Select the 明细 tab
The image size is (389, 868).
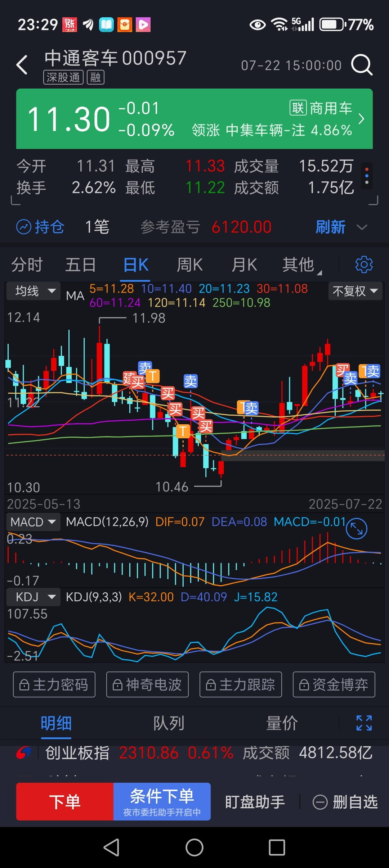[56, 723]
